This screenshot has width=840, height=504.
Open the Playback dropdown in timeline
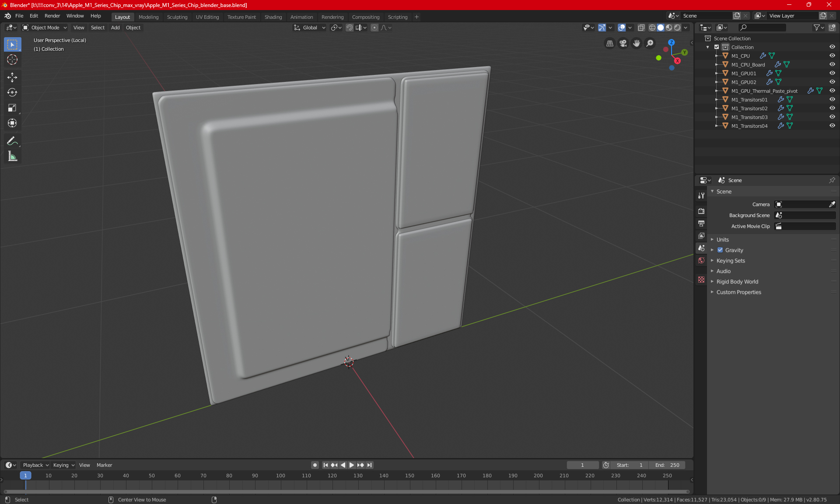click(35, 465)
